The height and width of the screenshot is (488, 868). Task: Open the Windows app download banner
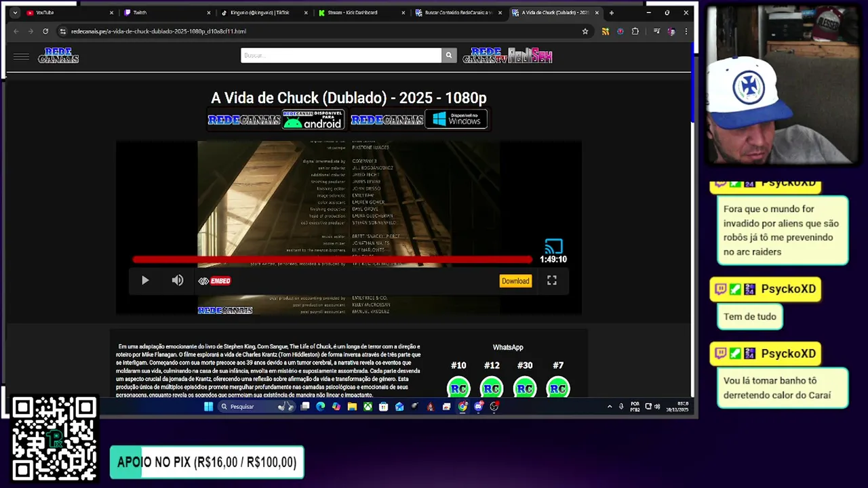coord(419,120)
